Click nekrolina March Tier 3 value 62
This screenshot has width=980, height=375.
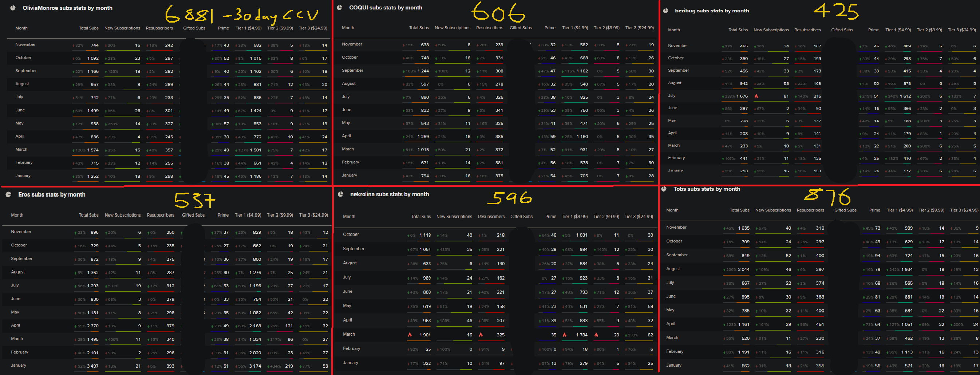point(651,335)
